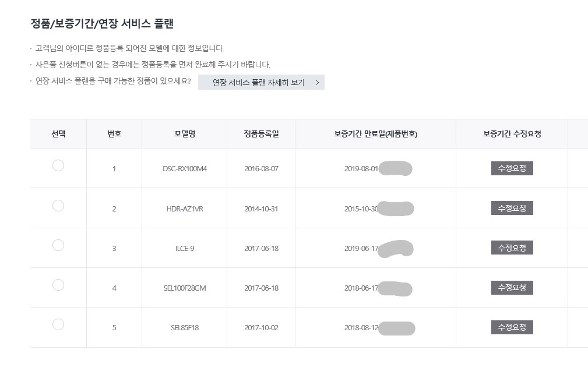Screen dimensions: 588x371
Task: Click the 보증기간 수정요청 column header
Action: pos(512,134)
